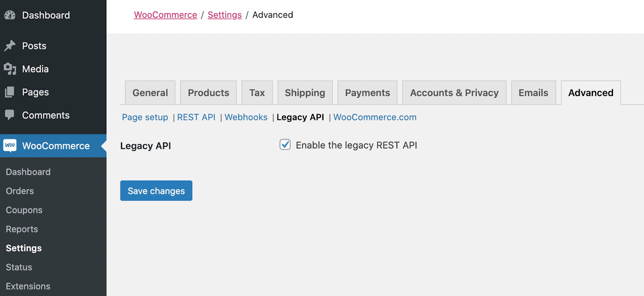Click the Enable the legacy REST API label
The height and width of the screenshot is (296, 644).
click(x=356, y=145)
